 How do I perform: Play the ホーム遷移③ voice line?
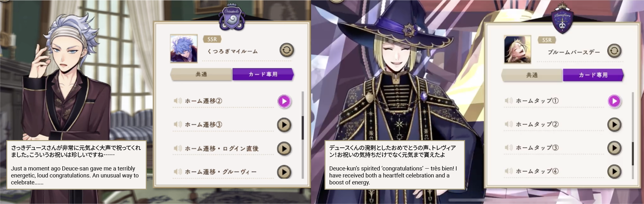click(284, 125)
